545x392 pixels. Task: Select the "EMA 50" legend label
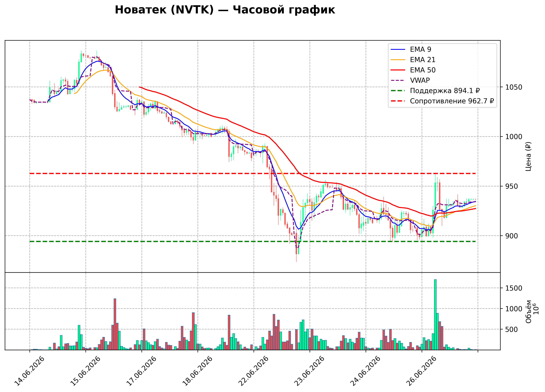coord(423,70)
